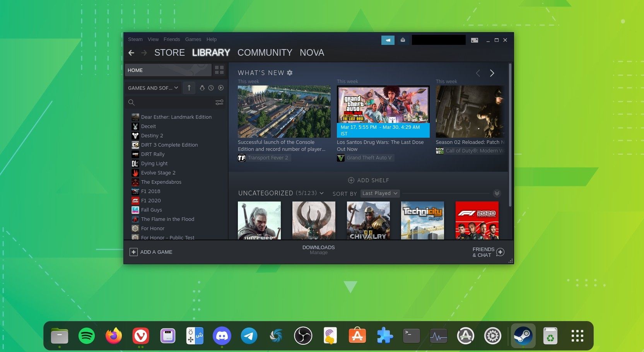
Task: Open the GAMES AND SOFTWARE filter dropdown
Action: click(152, 88)
